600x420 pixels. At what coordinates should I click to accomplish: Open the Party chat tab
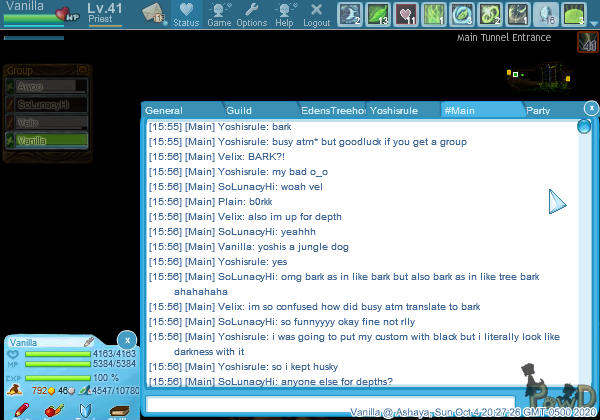538,111
